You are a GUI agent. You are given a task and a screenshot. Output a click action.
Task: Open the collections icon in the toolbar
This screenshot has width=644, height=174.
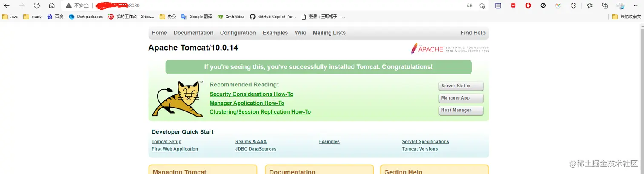[605, 6]
